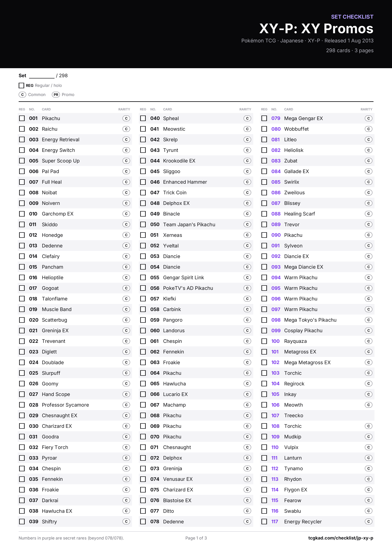
Task: Open the tcgkad.com/checklist/jp-xy-p link
Action: coord(341,538)
